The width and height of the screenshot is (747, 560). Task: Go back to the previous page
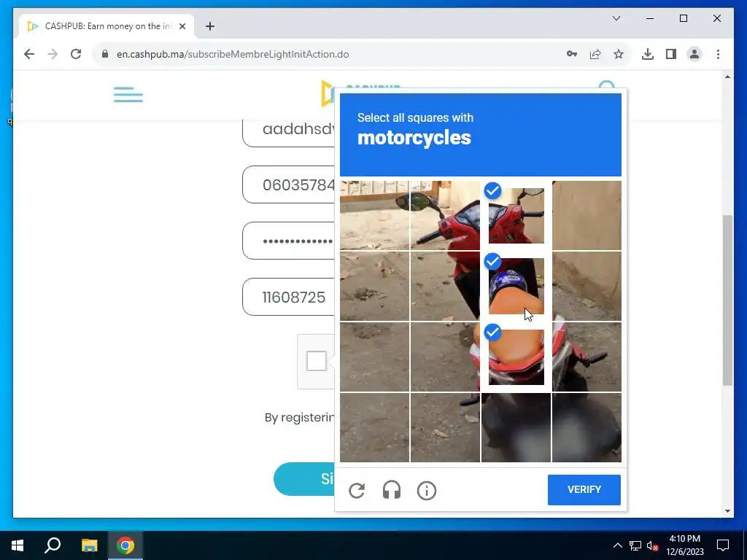[29, 54]
